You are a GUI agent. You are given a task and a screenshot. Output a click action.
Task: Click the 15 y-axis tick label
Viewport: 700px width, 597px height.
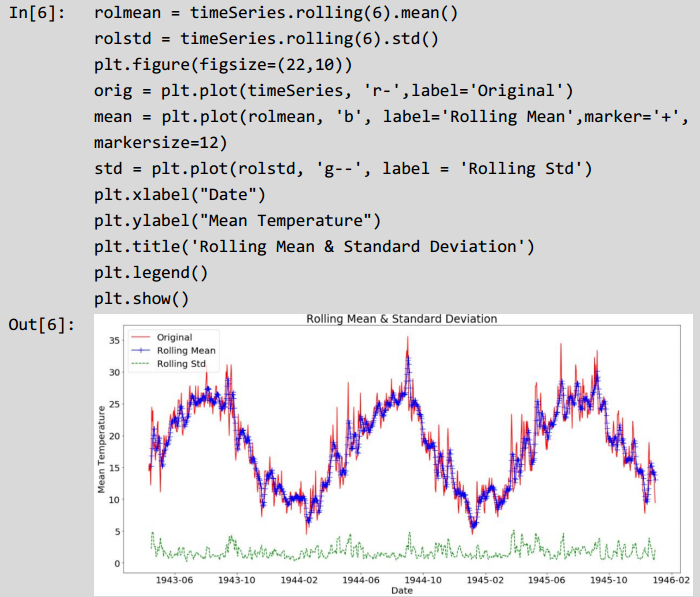114,468
